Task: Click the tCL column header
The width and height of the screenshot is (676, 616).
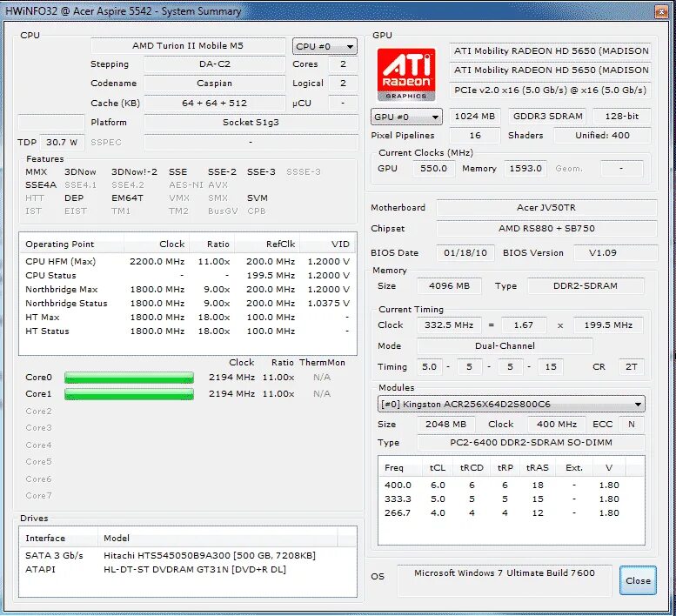Action: coord(438,468)
